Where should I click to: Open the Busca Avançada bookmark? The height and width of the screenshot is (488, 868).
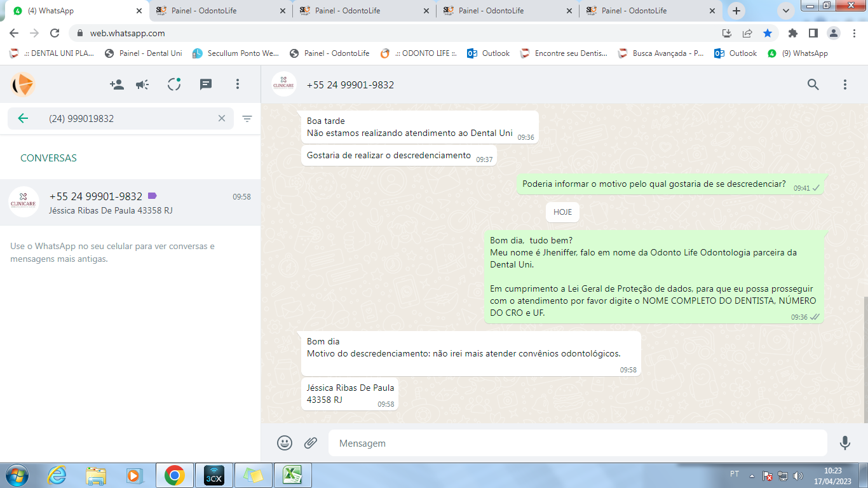661,53
